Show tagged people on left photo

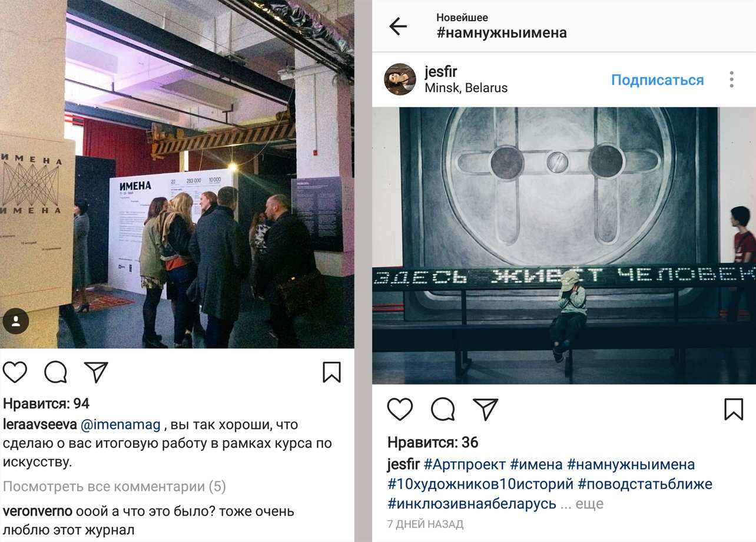16,321
